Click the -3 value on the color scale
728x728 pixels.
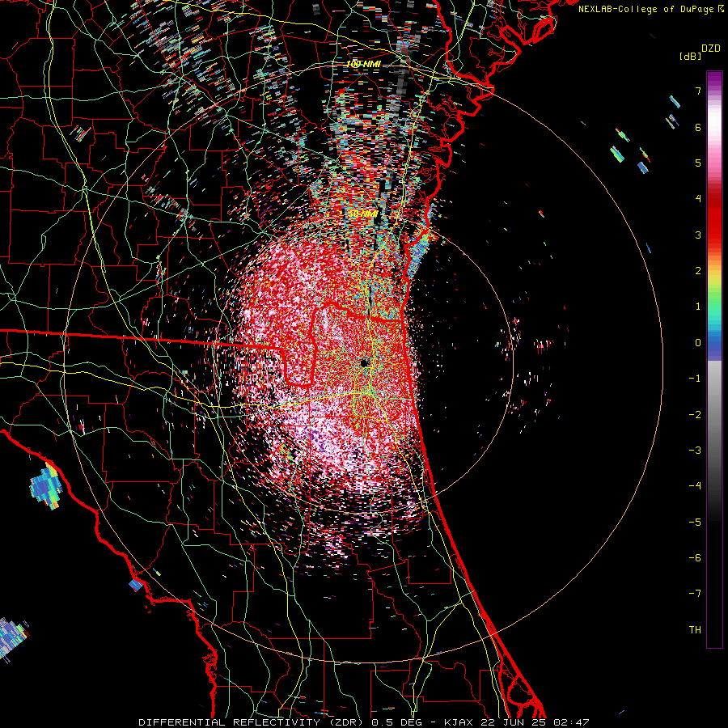click(695, 451)
